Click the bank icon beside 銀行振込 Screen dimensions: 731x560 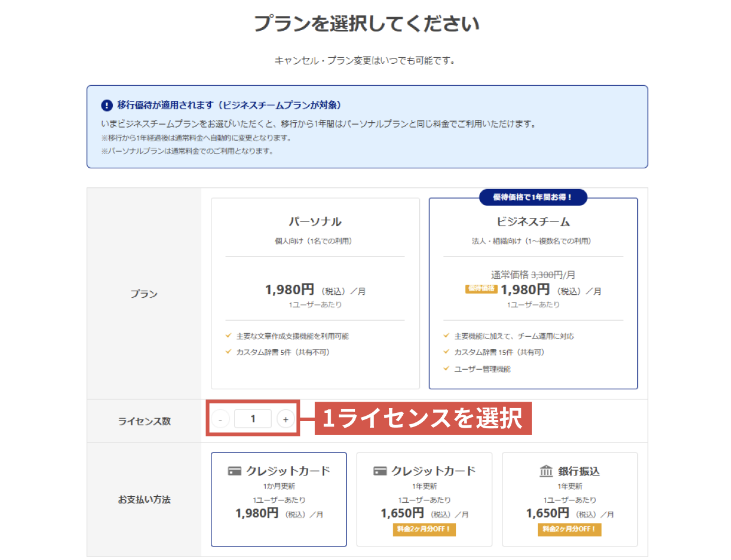(x=546, y=471)
